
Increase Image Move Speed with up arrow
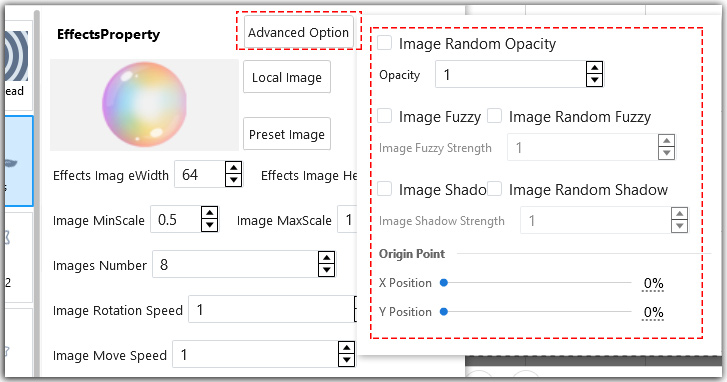pyautogui.click(x=346, y=349)
